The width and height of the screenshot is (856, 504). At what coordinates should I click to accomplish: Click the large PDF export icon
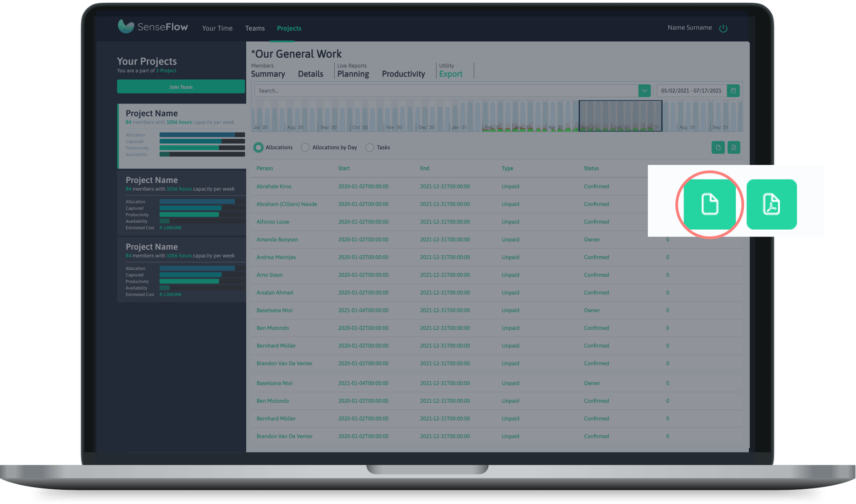tap(771, 204)
